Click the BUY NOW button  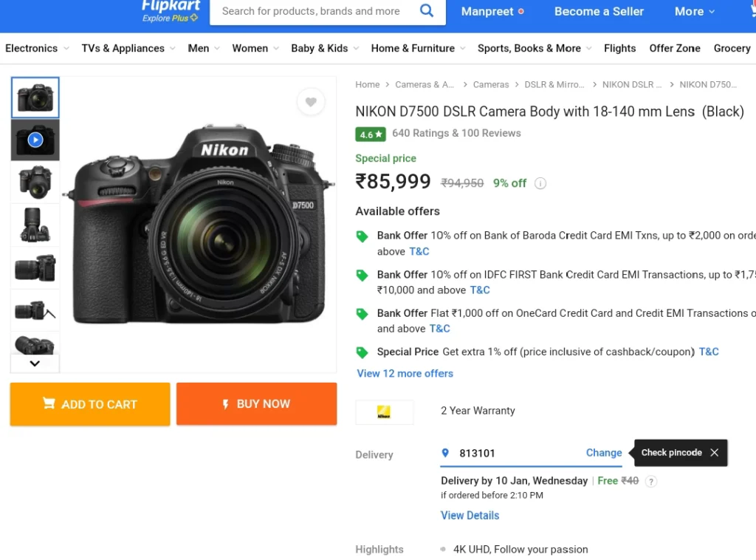point(256,404)
